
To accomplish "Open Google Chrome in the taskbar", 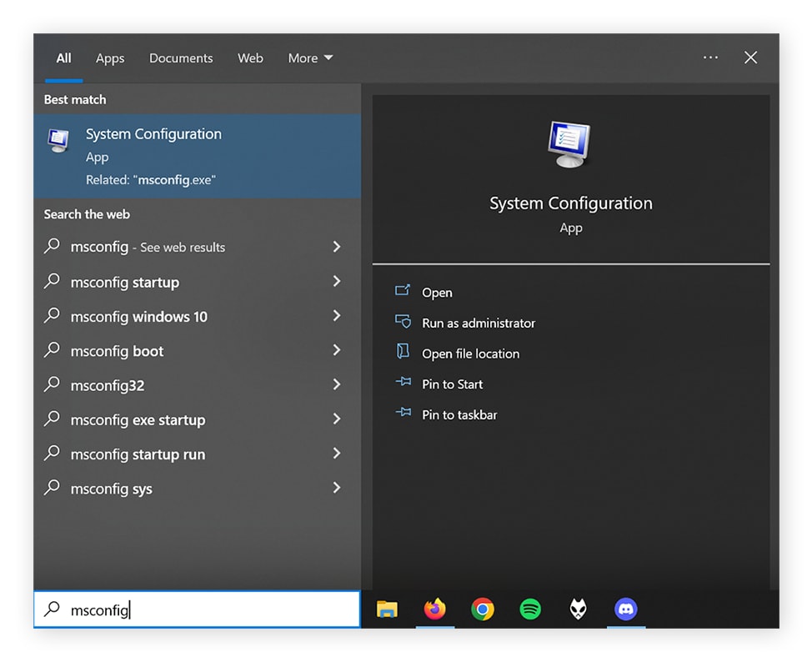I will click(483, 609).
